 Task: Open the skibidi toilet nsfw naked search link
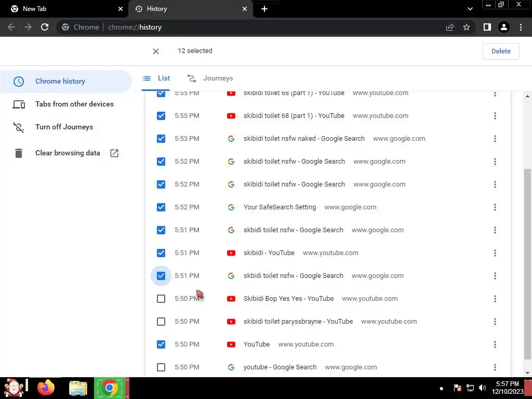point(304,138)
